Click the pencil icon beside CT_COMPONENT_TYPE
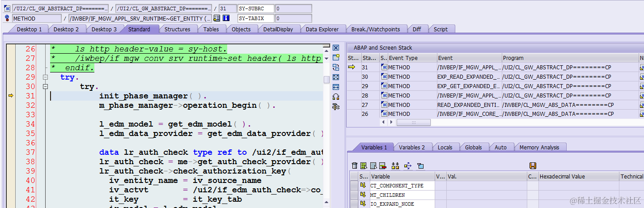Screen dimensions: 644x208 point(364,186)
